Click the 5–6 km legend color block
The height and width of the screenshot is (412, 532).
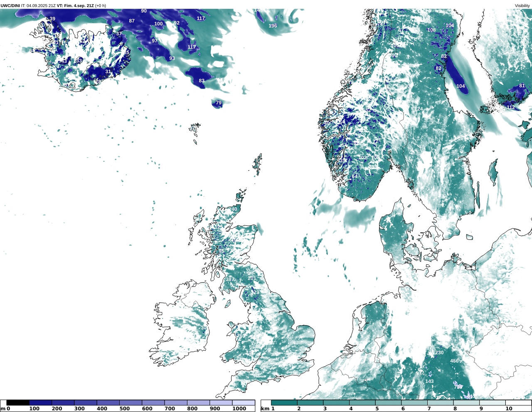[388, 402]
